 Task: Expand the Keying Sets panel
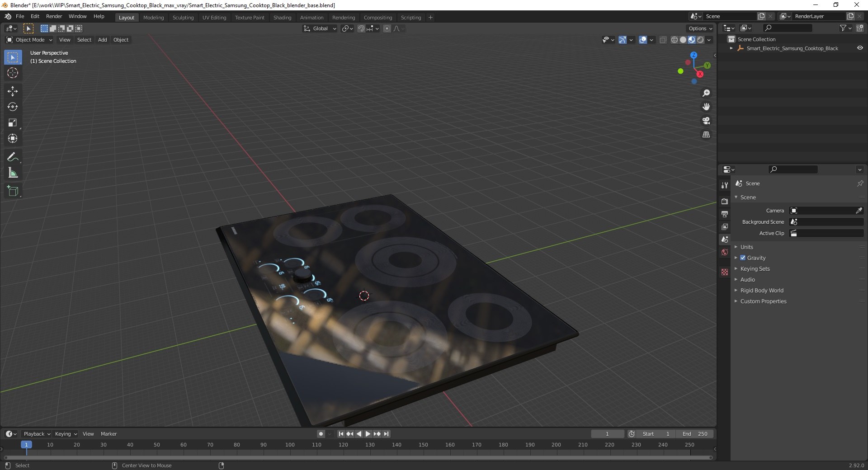[x=755, y=269]
